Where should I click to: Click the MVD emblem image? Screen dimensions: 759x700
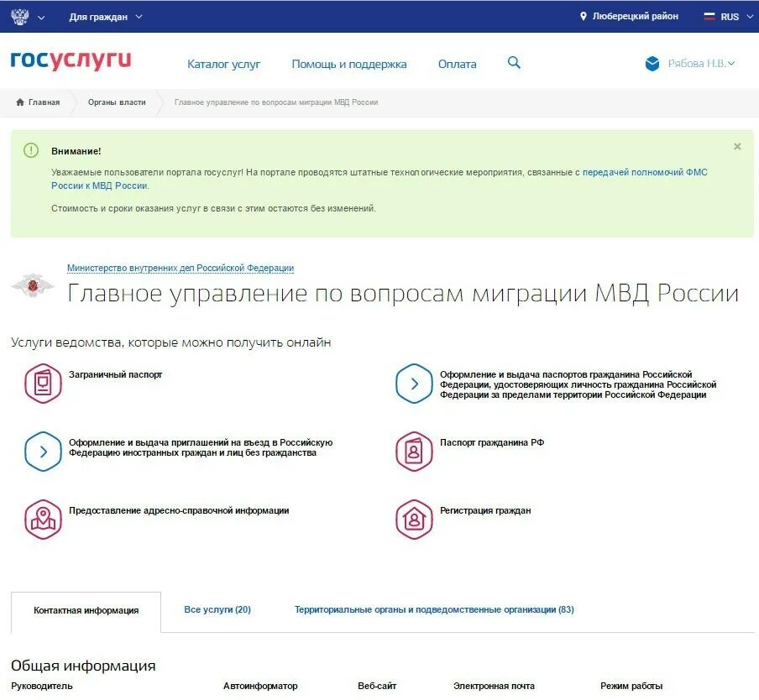[x=33, y=285]
